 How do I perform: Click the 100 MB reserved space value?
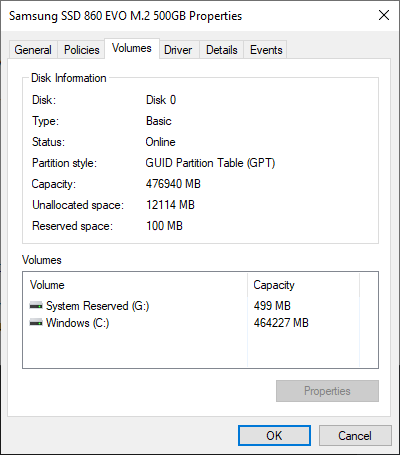pyautogui.click(x=164, y=226)
